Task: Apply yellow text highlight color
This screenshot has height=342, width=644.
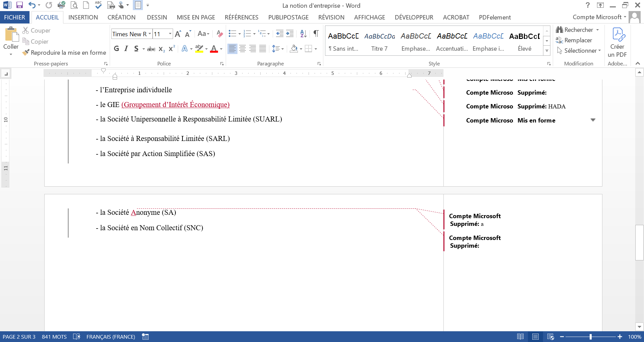Action: (199, 49)
